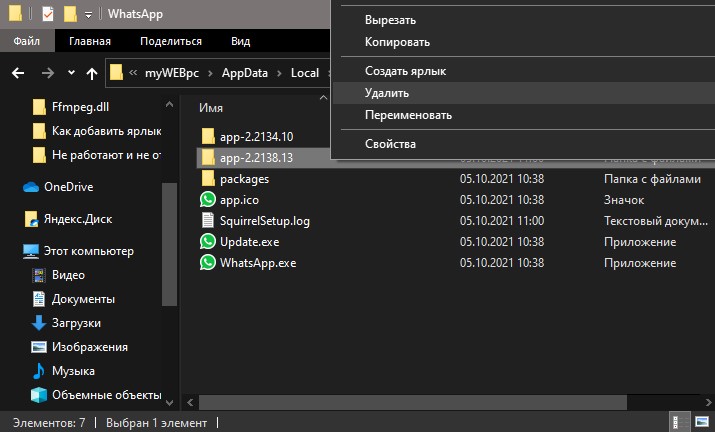Click the Значок type cell of app.ico
This screenshot has width=715, height=432.
[x=624, y=200]
